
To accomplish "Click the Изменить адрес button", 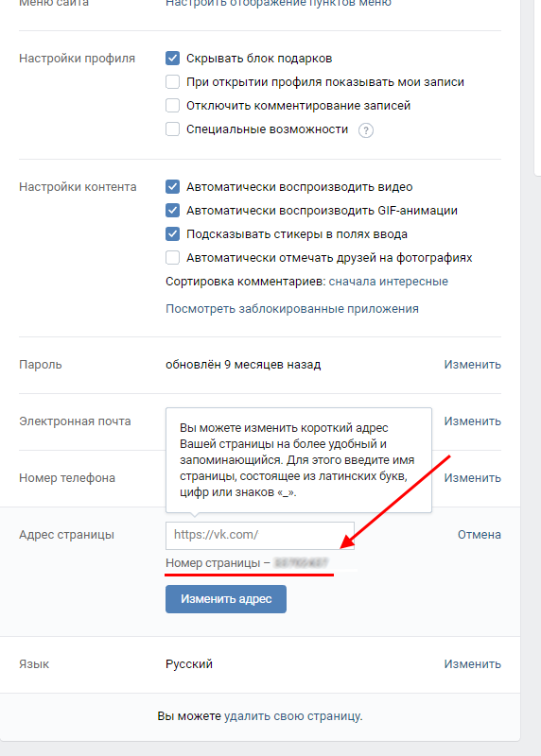I will coord(226,599).
